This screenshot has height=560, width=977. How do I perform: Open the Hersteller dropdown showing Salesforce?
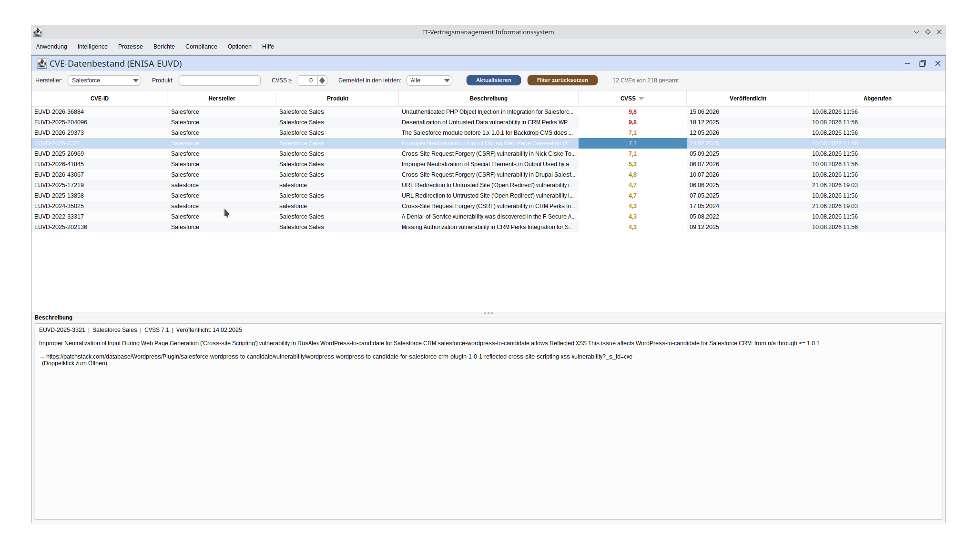104,80
